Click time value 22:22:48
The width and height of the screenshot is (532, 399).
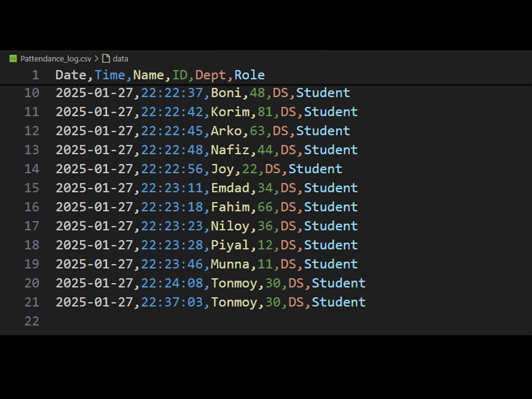(172, 149)
